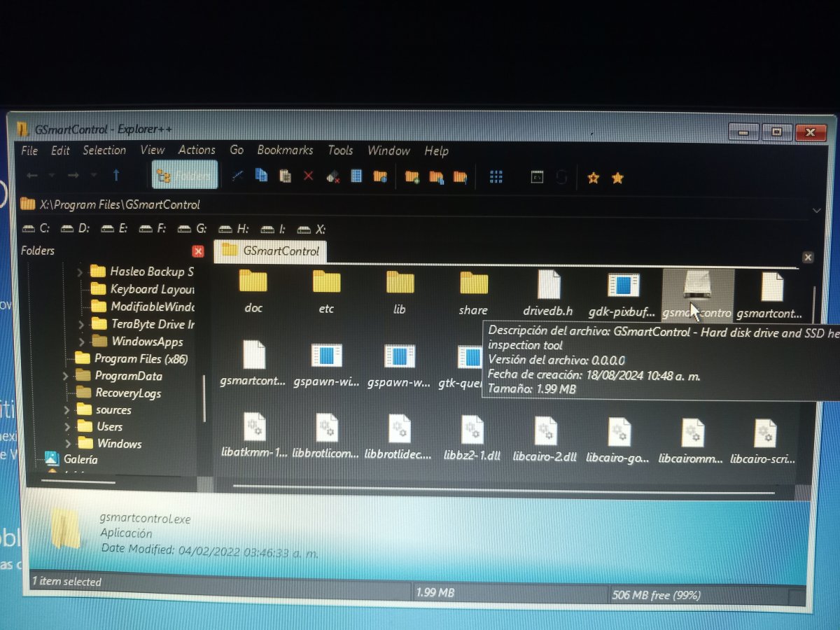
Task: Go up one folder level
Action: click(x=116, y=175)
